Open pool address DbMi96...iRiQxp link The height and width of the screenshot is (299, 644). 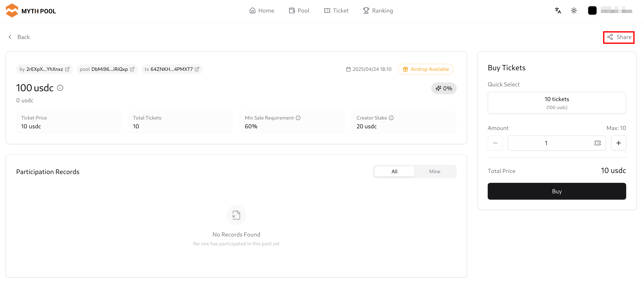tap(107, 69)
